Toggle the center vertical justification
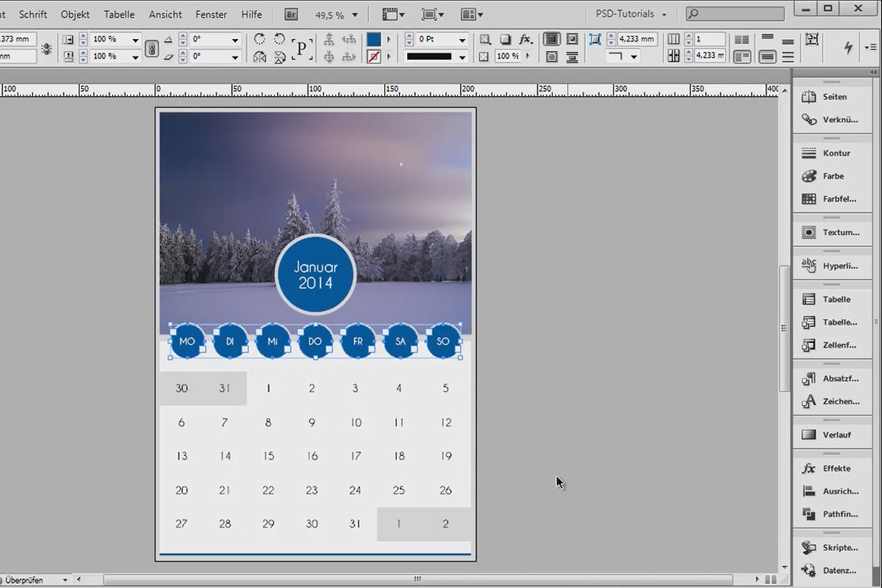The height and width of the screenshot is (588, 882). pyautogui.click(x=767, y=57)
